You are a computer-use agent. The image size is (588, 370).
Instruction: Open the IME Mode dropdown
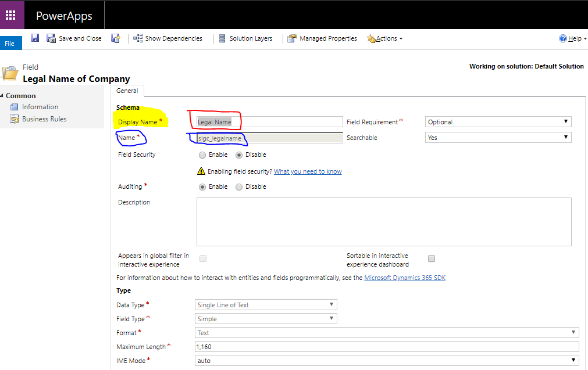pos(387,360)
